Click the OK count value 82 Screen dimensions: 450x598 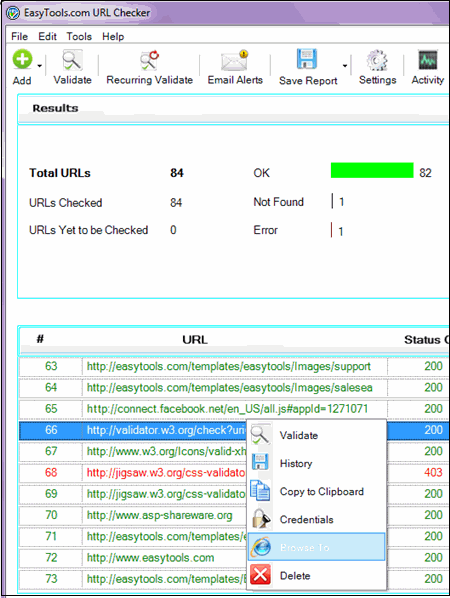[426, 173]
